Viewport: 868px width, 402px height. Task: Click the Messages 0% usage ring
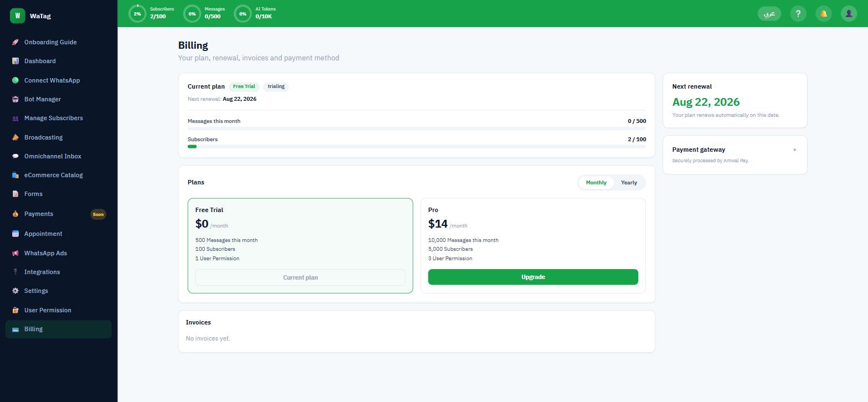pyautogui.click(x=192, y=14)
